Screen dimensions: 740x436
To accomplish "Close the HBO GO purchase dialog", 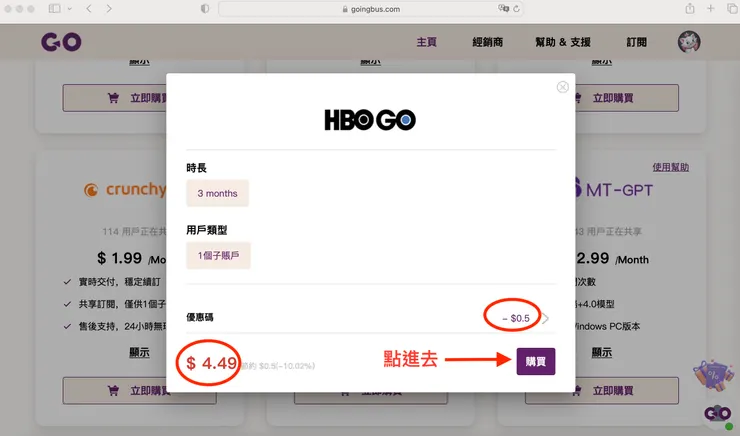I will click(x=563, y=87).
